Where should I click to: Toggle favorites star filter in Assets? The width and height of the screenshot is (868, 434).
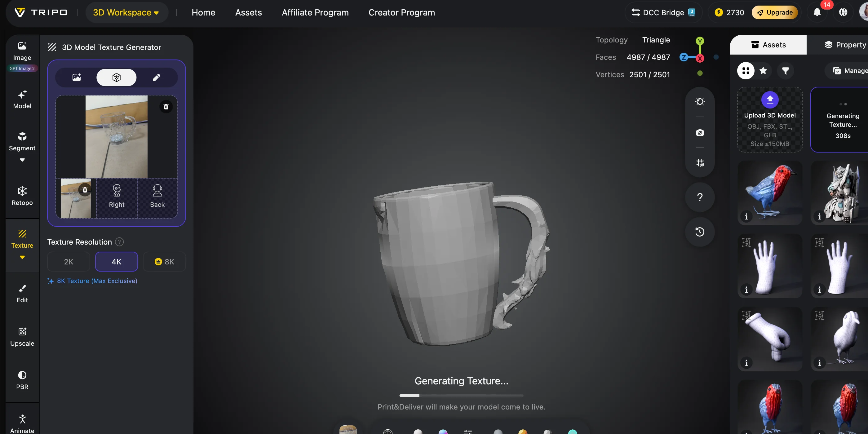tap(763, 71)
